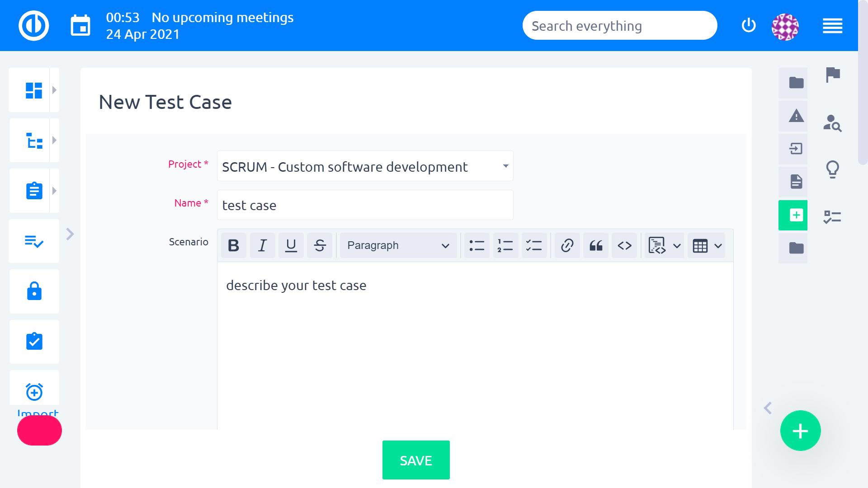The height and width of the screenshot is (488, 868).
Task: Insert a to-do checklist
Action: (x=534, y=245)
